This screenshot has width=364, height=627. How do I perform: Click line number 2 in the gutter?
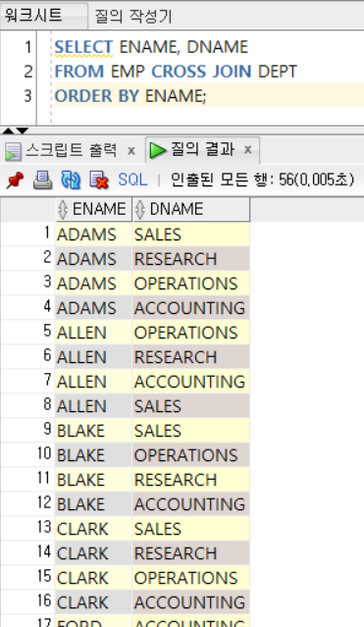tap(27, 72)
